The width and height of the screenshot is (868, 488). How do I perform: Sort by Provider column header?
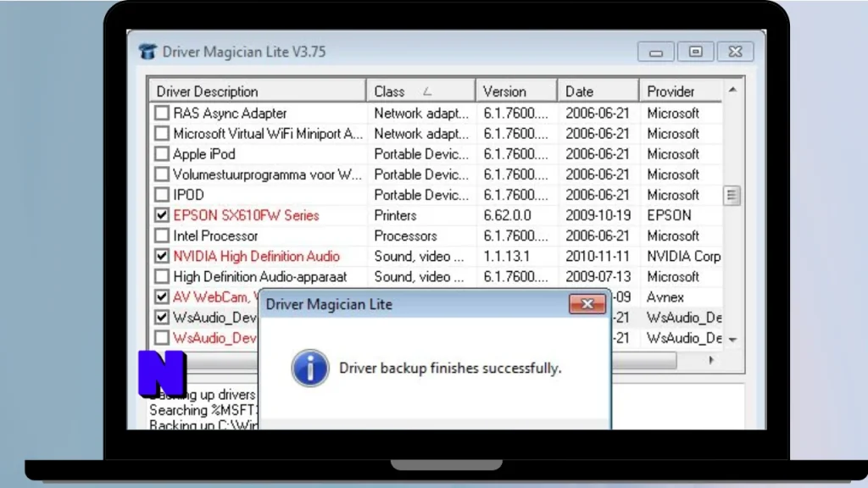click(x=681, y=91)
